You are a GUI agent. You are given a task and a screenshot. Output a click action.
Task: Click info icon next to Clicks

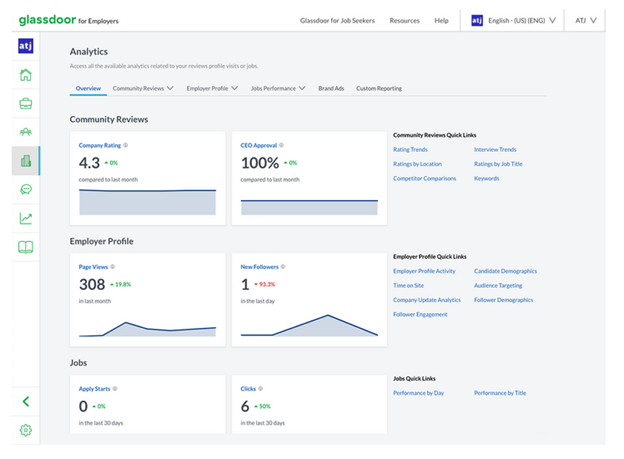[261, 389]
